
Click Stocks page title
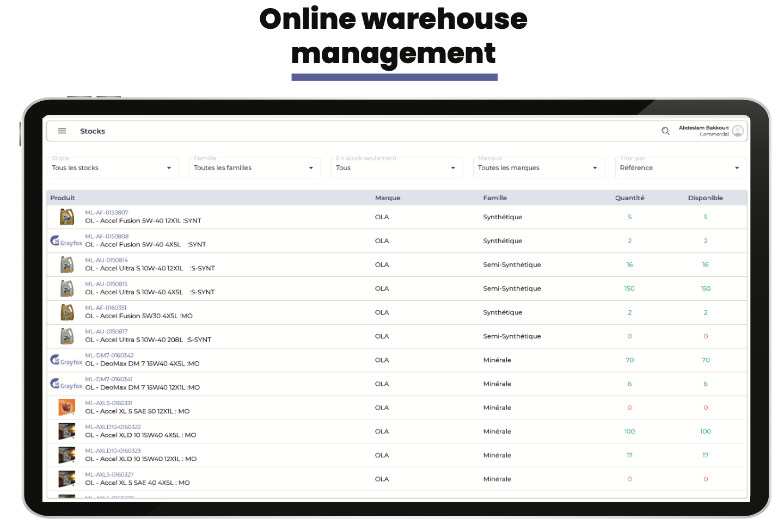tap(93, 131)
